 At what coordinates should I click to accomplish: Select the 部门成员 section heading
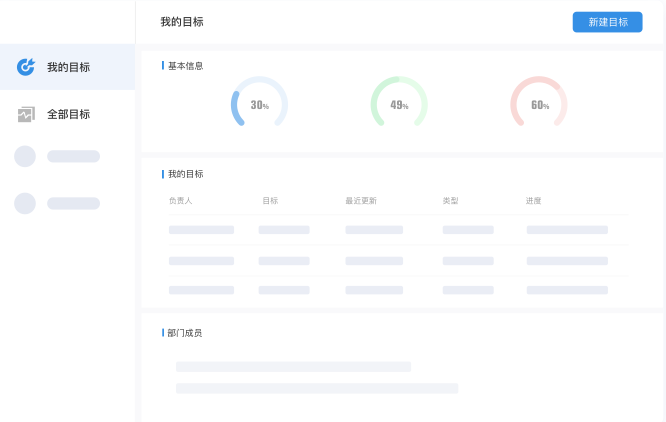pyautogui.click(x=185, y=332)
